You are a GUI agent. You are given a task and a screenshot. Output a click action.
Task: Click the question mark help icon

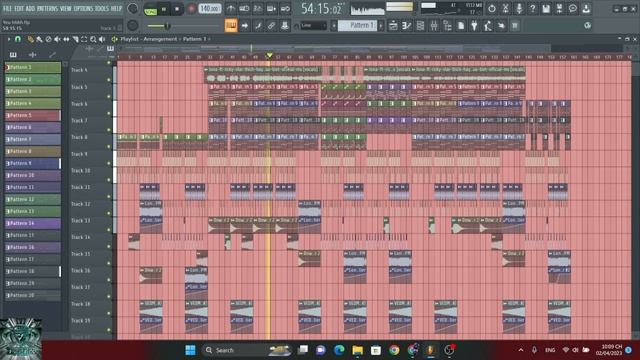coord(532,8)
